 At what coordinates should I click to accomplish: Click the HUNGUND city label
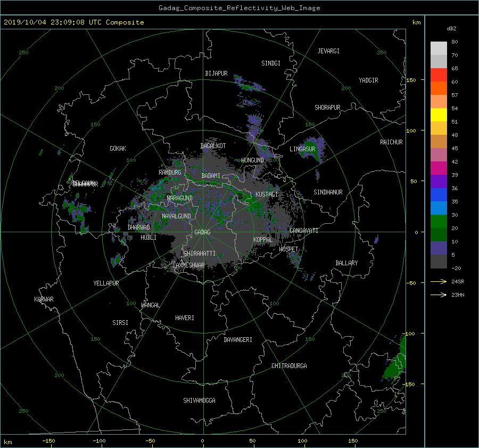[x=252, y=160]
